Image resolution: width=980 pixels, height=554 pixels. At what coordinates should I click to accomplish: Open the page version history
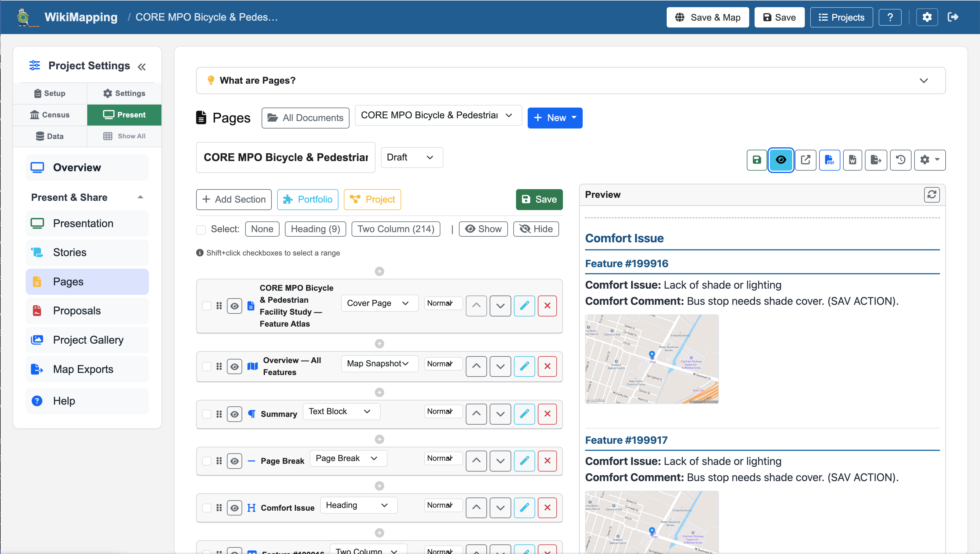(x=900, y=160)
